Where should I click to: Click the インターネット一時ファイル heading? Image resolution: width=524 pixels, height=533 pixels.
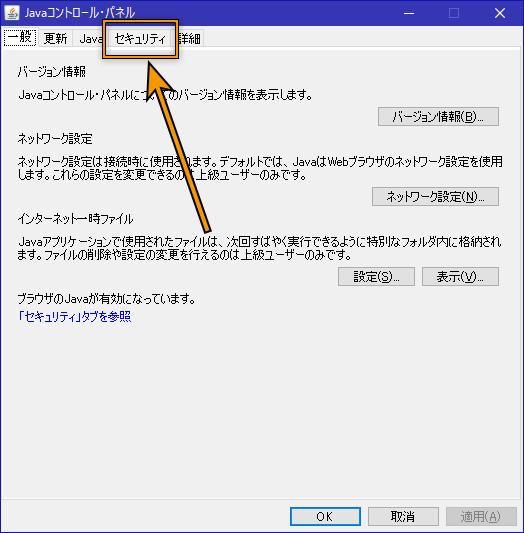point(75,219)
